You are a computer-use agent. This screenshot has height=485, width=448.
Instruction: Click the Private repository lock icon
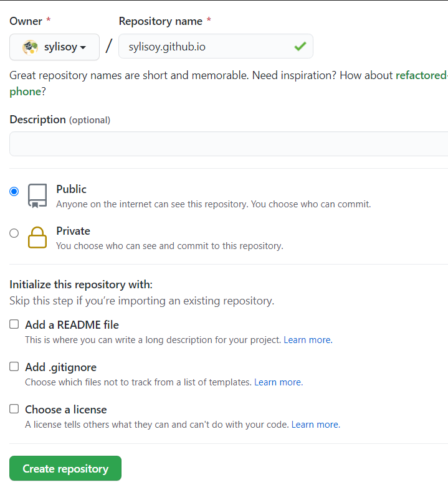[37, 237]
